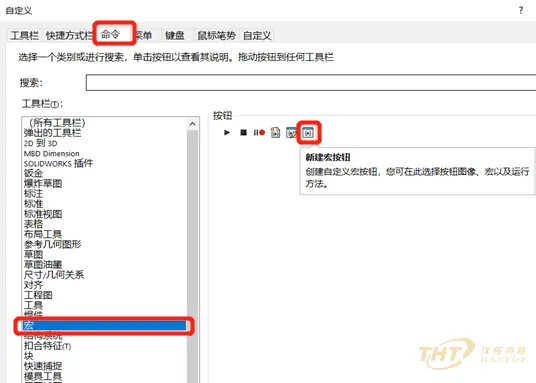This screenshot has width=536, height=383.
Task: Select SOLIDWORKS 插件 in the list
Action: (58, 163)
